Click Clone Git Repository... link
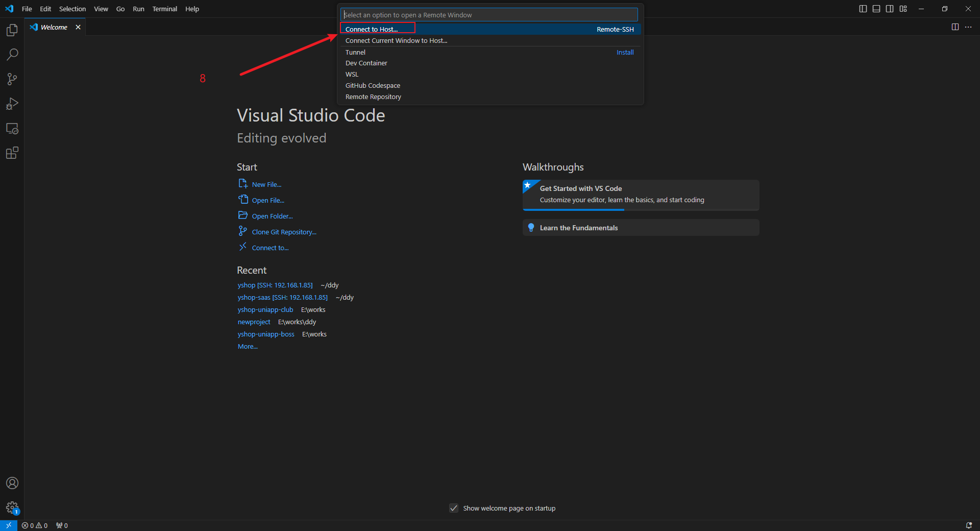 coord(284,232)
